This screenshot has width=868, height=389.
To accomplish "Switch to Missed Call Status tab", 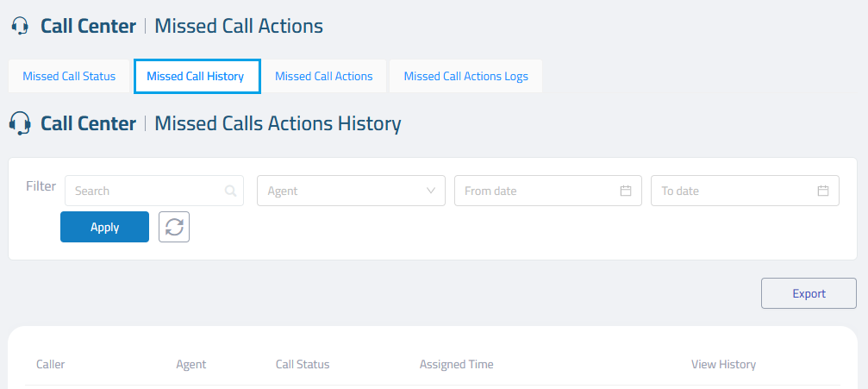I will [x=69, y=76].
